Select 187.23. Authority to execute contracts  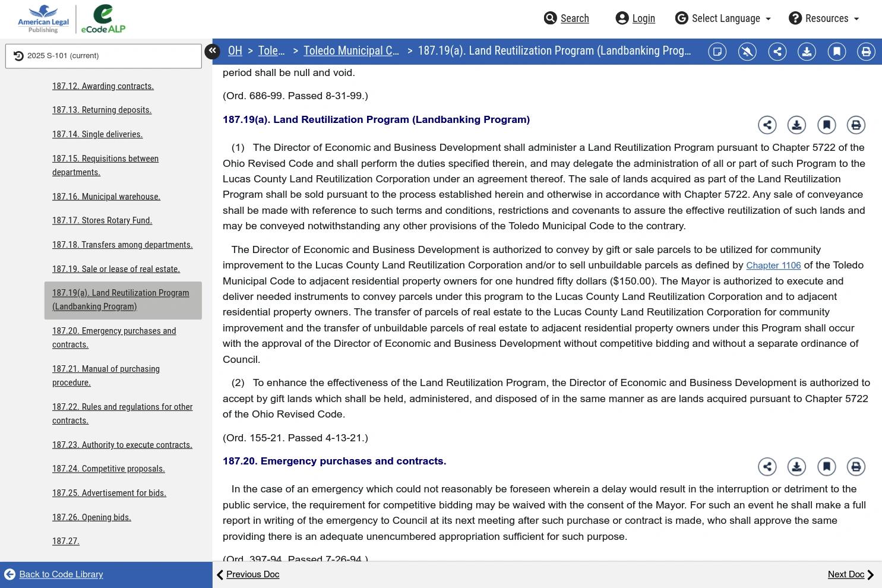pos(122,445)
